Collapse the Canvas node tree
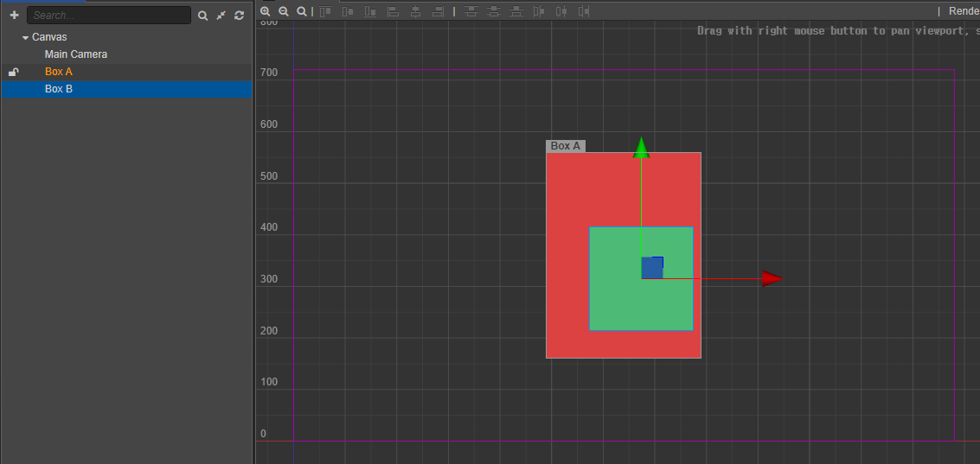Viewport: 980px width, 464px height. (25, 37)
